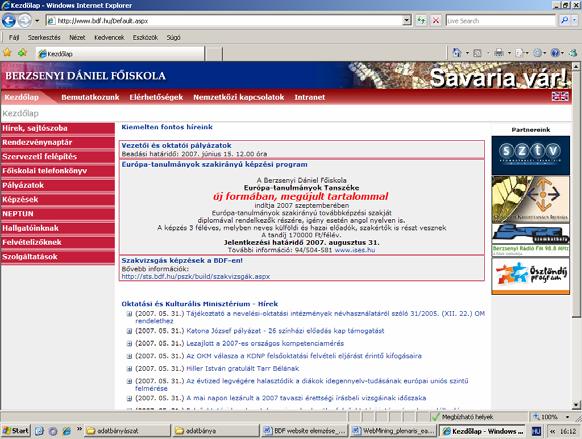582x439 pixels.
Task: Click the Tools gear toolbar icon
Action: point(537,53)
